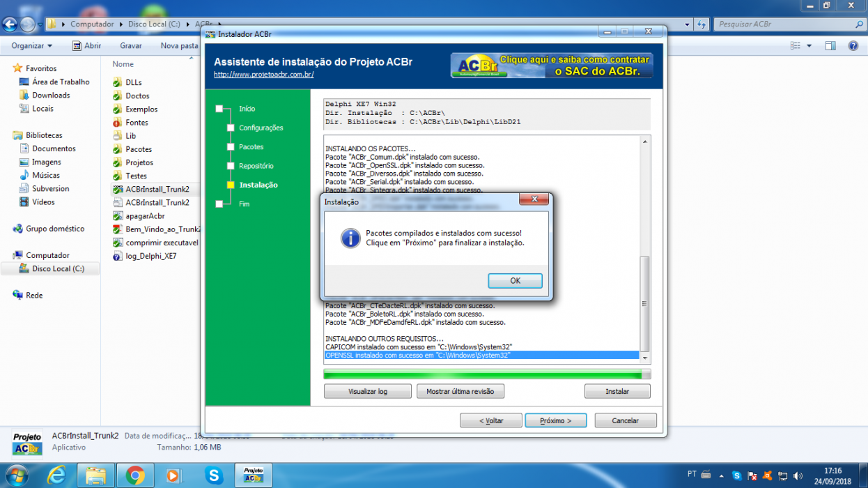Close the Instalação message dialog

click(534, 200)
